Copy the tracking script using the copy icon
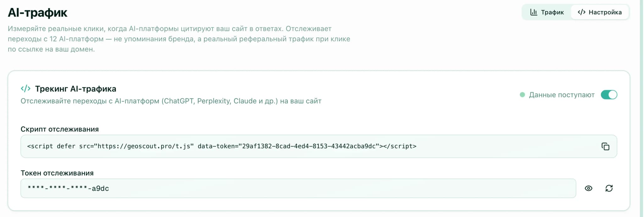 (605, 146)
